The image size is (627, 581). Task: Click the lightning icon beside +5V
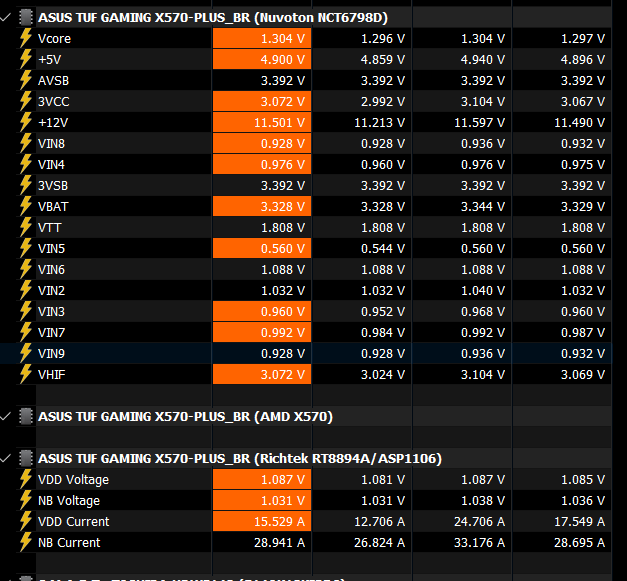tap(26, 59)
